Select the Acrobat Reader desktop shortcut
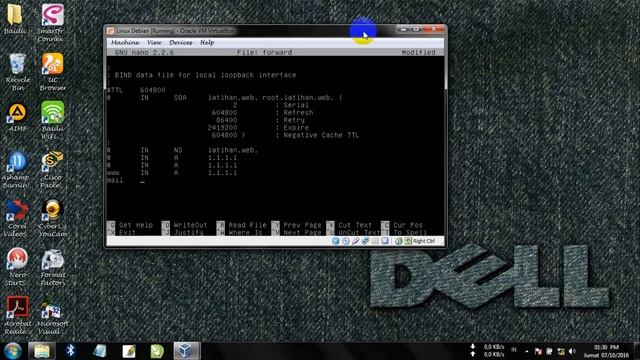Image resolution: width=640 pixels, height=360 pixels. click(x=17, y=315)
